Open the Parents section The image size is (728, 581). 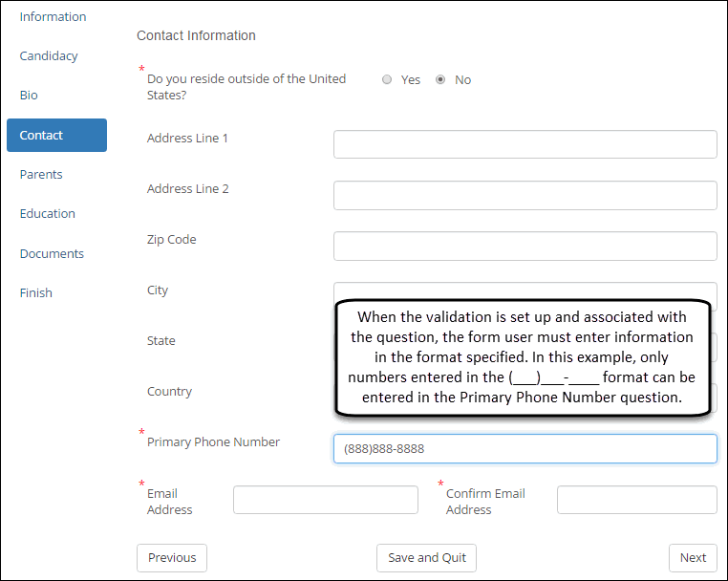[41, 174]
